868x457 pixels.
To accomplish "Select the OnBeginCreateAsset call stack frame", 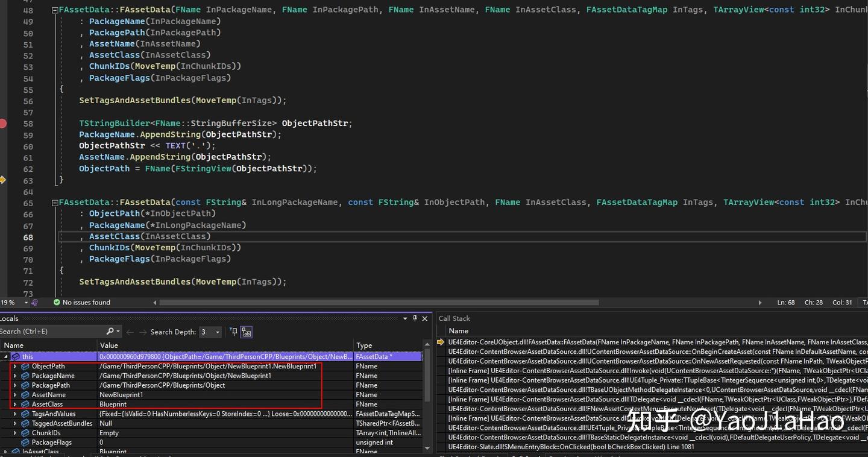I will [658, 351].
